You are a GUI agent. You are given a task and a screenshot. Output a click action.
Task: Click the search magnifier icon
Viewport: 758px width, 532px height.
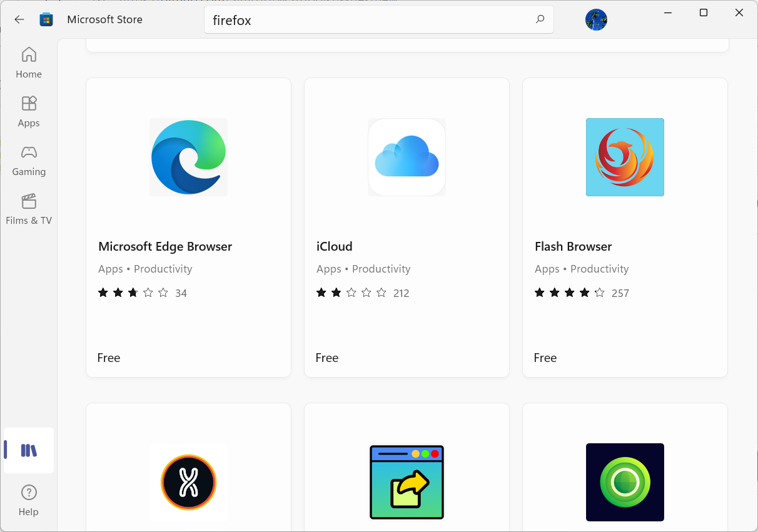click(540, 19)
